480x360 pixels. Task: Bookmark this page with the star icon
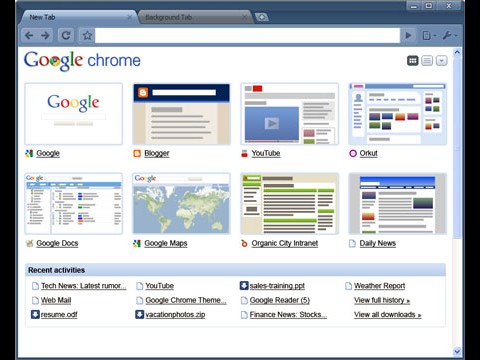point(87,35)
